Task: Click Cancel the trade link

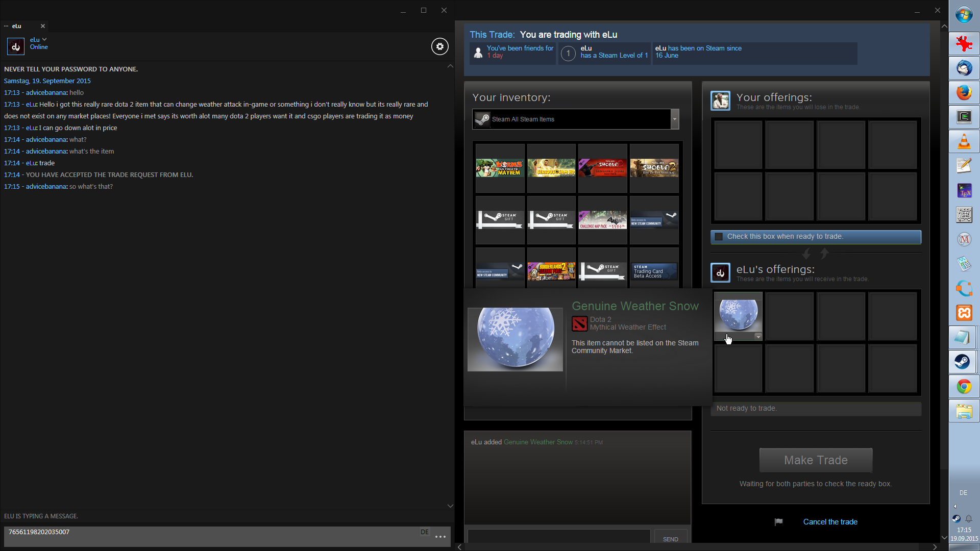Action: tap(830, 521)
